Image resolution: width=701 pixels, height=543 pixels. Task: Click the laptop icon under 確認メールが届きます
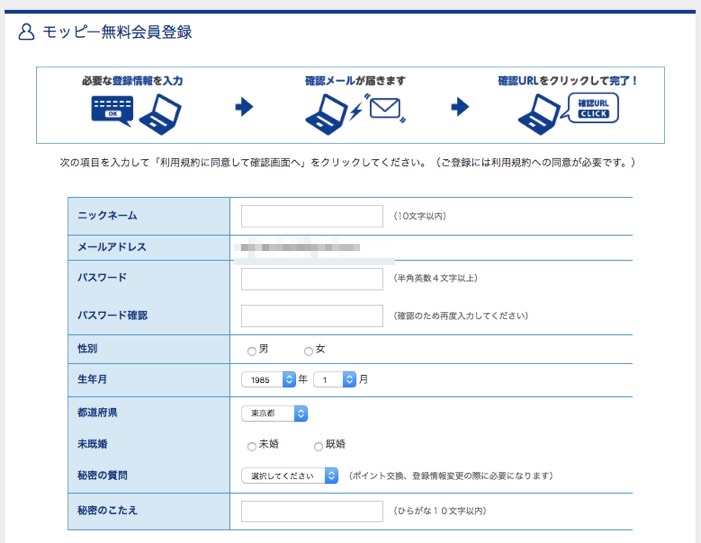[326, 114]
